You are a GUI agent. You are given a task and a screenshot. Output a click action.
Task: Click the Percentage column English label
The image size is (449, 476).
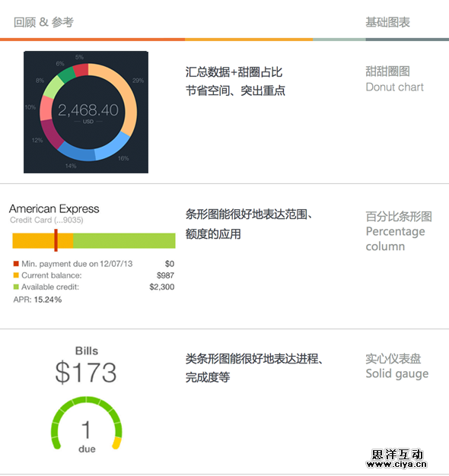[x=395, y=239]
